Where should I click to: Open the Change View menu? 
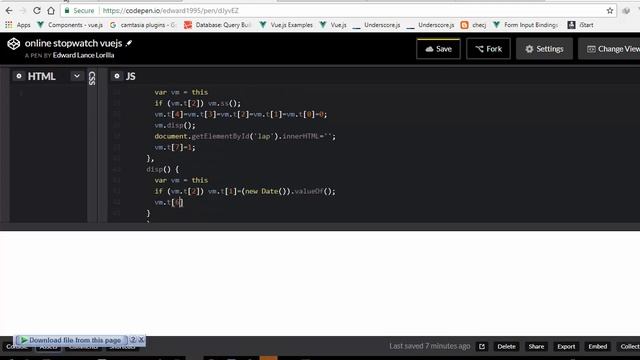[610, 49]
